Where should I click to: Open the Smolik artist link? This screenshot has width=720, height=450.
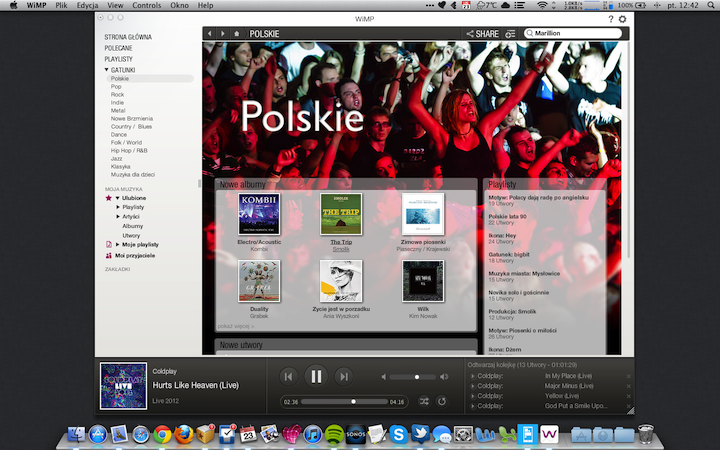point(341,249)
